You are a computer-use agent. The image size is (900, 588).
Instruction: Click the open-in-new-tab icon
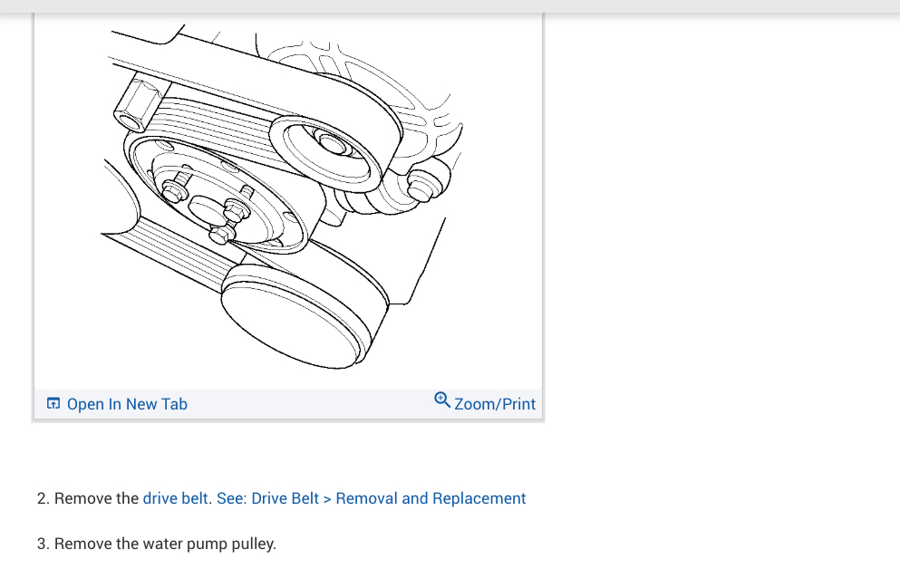pos(53,403)
